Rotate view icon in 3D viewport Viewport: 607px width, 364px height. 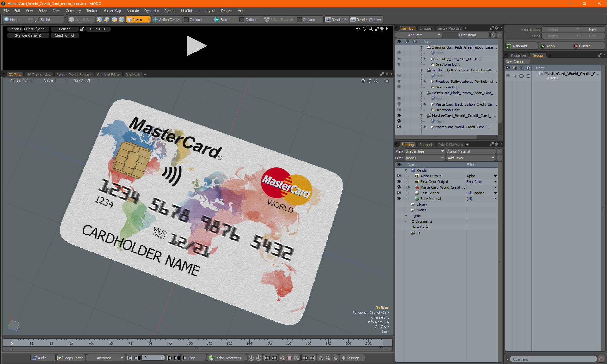pos(369,81)
